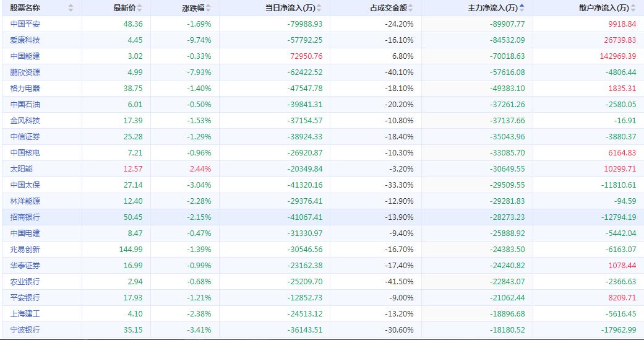Select red price 12.57 for 太阳能

[133, 168]
